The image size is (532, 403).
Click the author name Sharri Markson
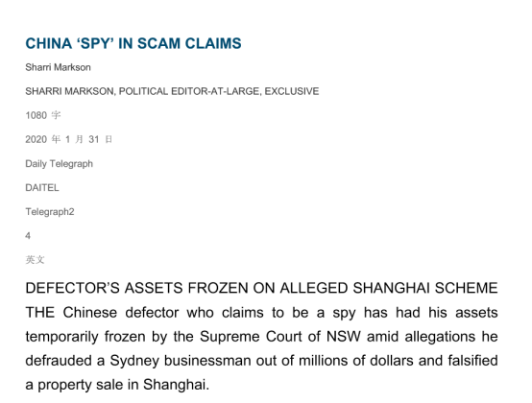tap(58, 67)
